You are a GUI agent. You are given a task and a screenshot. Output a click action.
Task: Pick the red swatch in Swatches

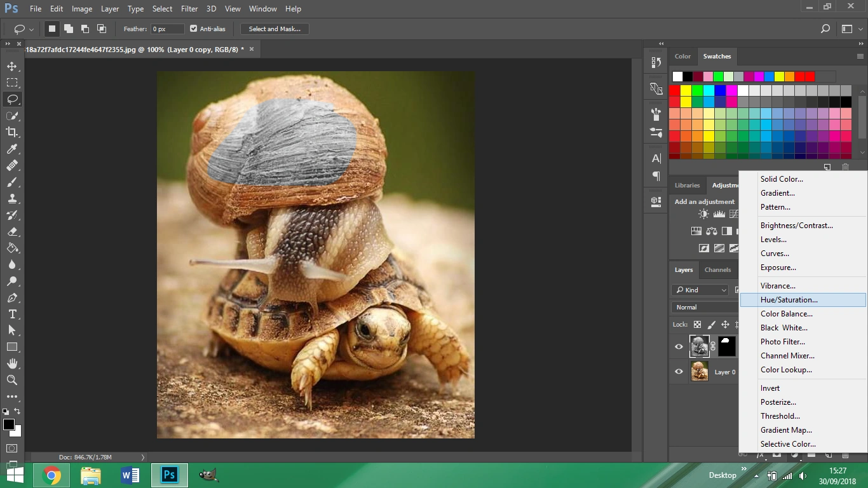(675, 90)
